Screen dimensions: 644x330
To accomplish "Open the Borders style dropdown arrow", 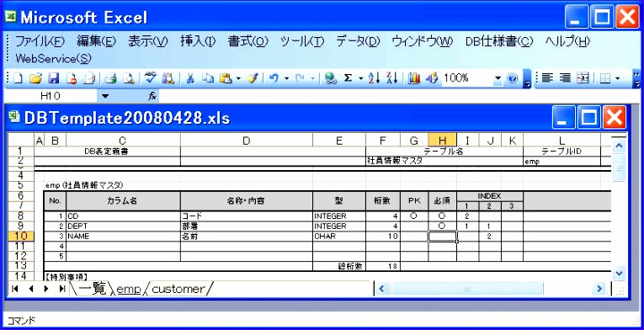I will (618, 78).
